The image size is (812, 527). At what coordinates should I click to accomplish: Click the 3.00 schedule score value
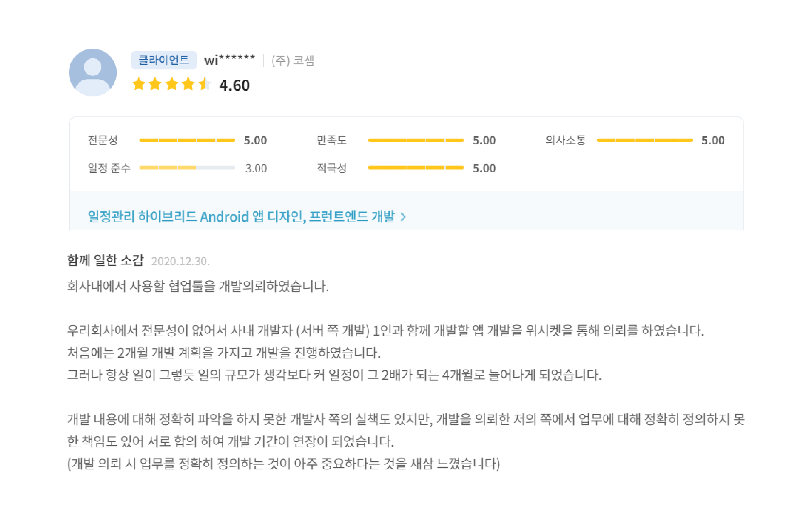256,168
